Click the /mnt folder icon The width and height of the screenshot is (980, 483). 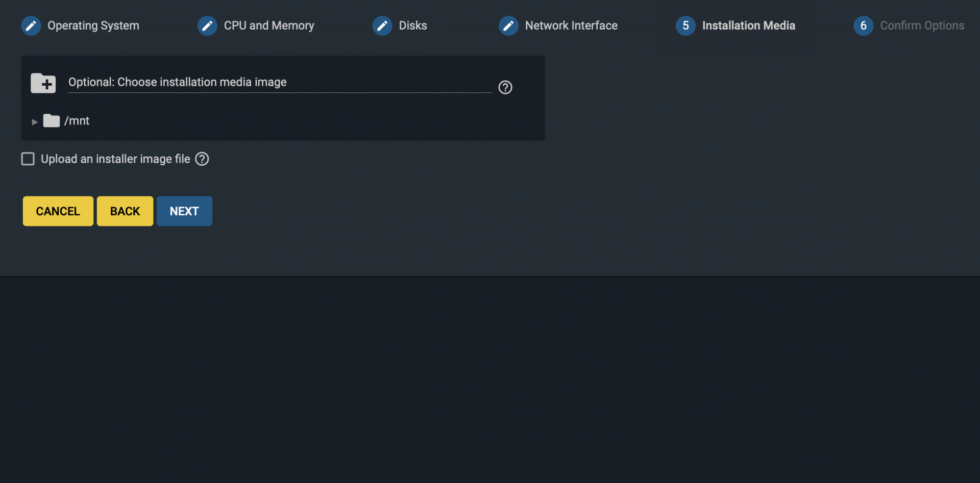(x=52, y=121)
